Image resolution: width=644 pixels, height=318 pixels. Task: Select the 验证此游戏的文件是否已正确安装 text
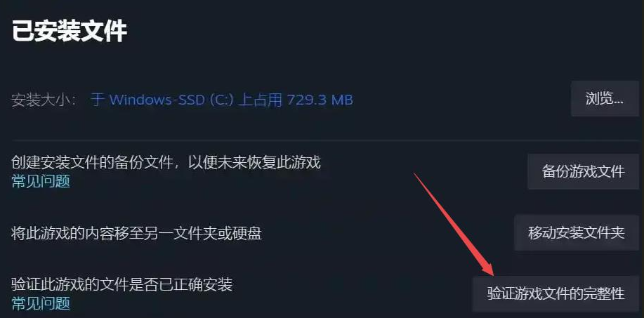[x=122, y=284]
